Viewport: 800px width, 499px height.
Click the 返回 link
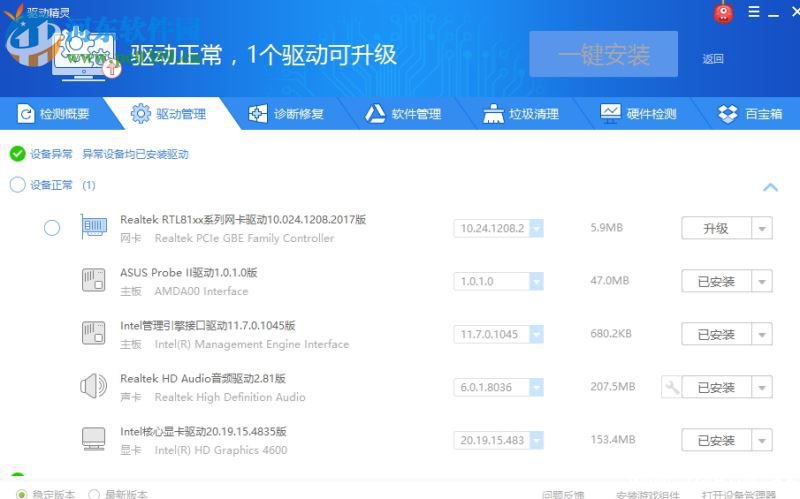point(713,59)
